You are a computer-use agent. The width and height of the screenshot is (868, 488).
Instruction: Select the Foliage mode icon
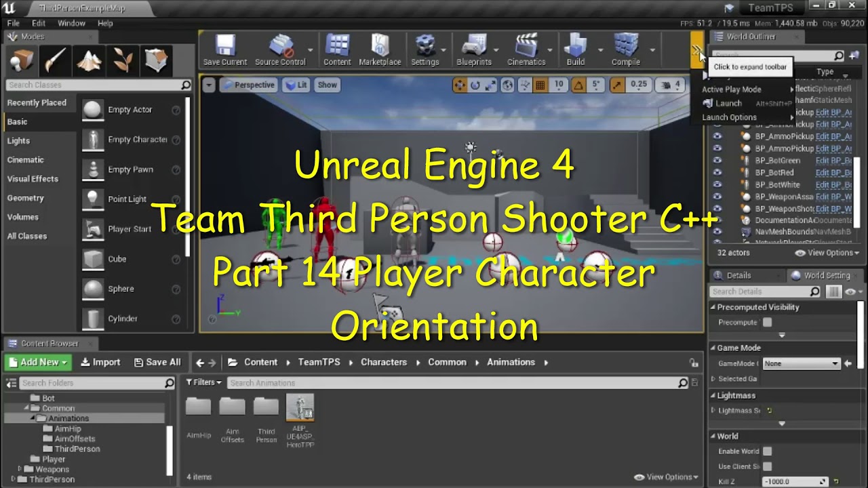[123, 61]
